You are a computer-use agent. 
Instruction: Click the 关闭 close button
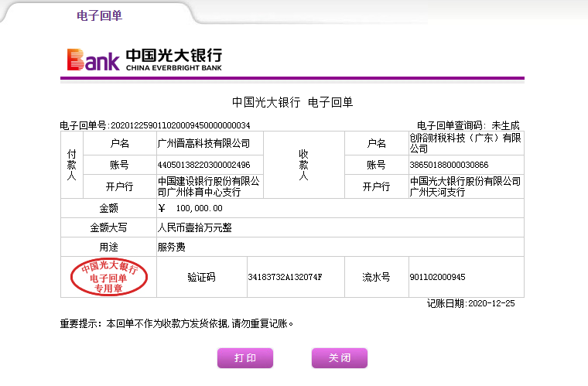click(x=340, y=358)
